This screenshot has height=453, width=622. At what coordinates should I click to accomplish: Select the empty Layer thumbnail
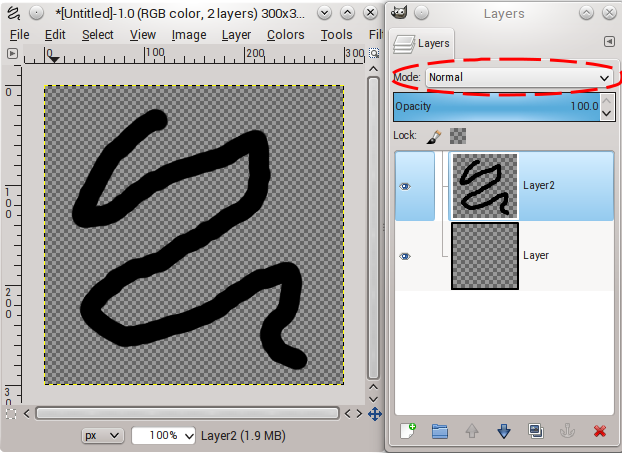pos(485,256)
